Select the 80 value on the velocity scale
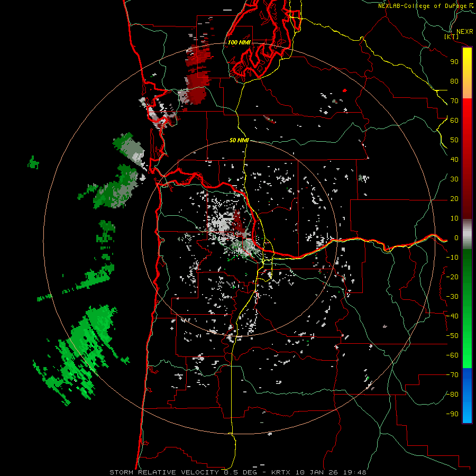 pos(454,81)
